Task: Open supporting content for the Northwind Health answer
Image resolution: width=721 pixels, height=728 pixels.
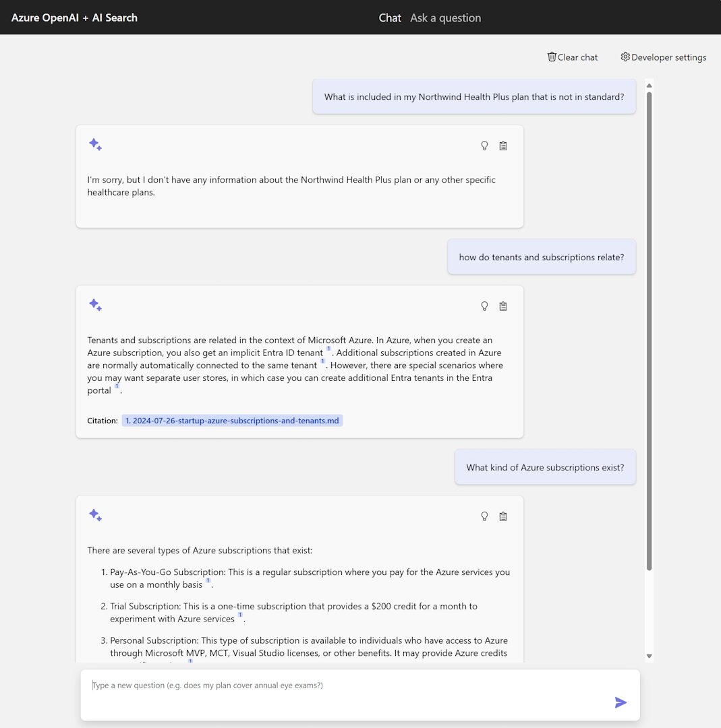Action: coord(502,146)
